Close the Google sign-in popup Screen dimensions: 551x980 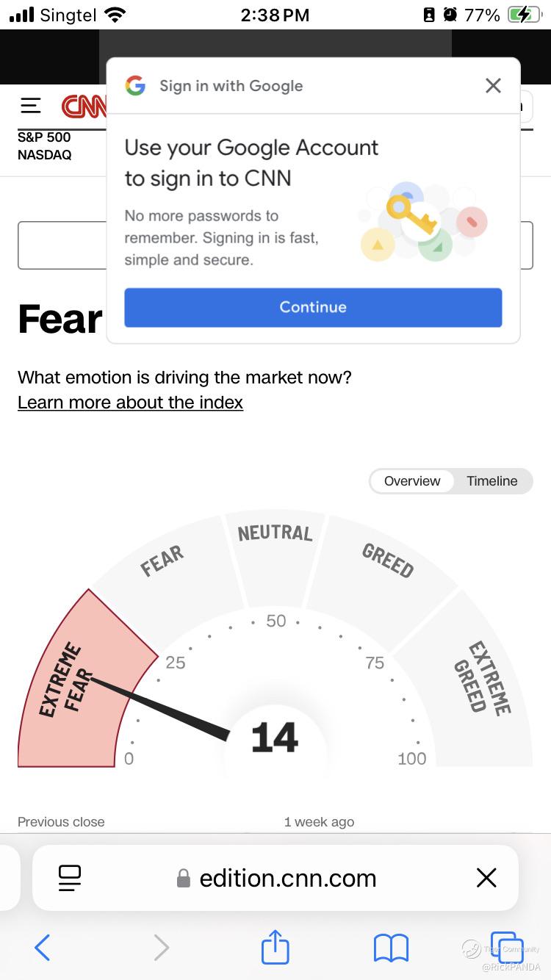(493, 86)
